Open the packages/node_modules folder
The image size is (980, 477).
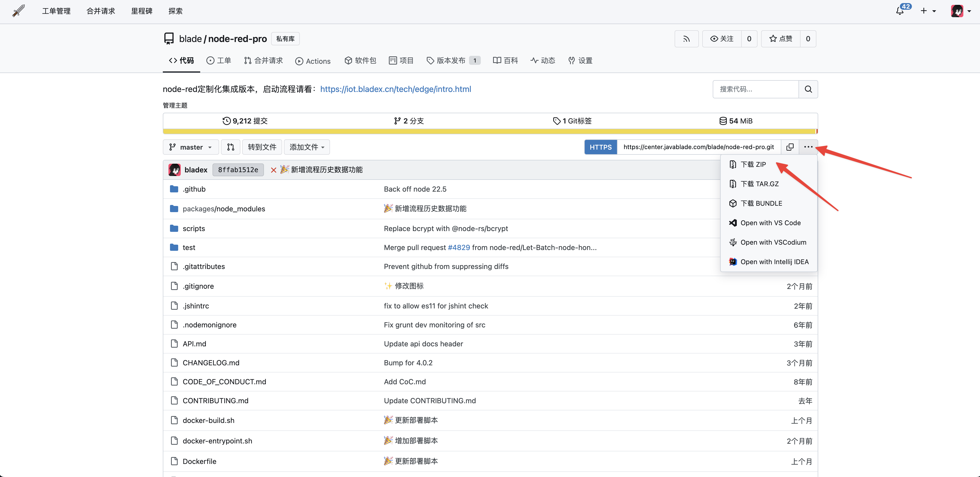pos(224,209)
